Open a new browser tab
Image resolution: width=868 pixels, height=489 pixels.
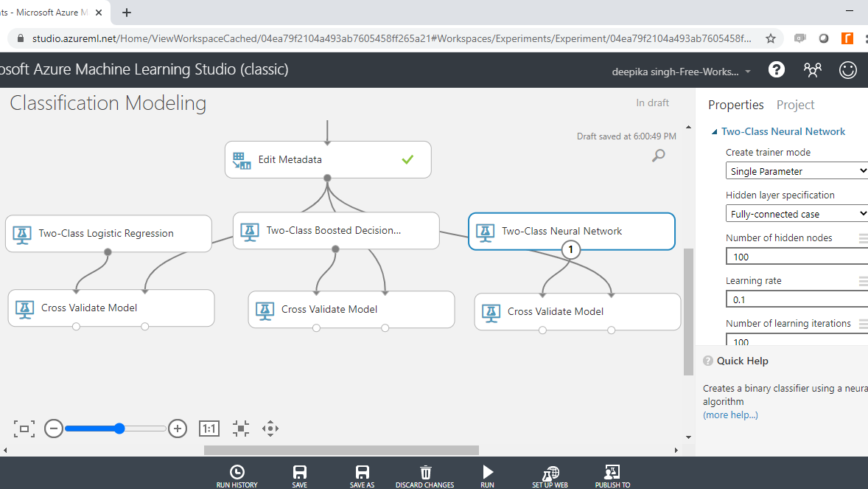[127, 13]
